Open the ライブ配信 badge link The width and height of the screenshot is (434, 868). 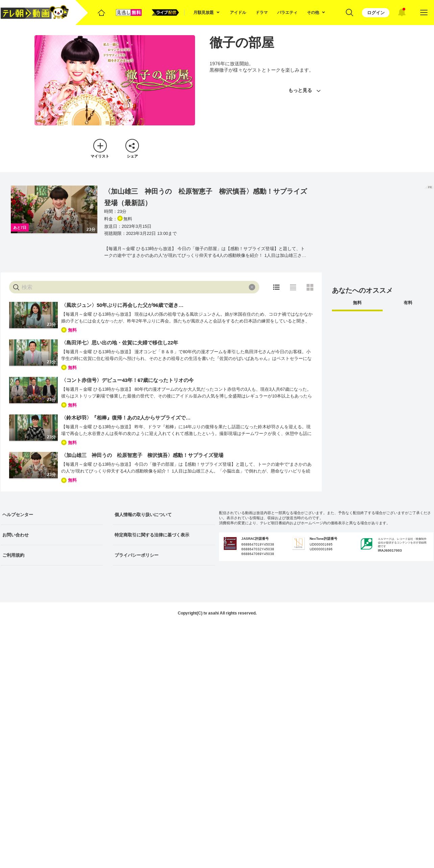click(165, 13)
